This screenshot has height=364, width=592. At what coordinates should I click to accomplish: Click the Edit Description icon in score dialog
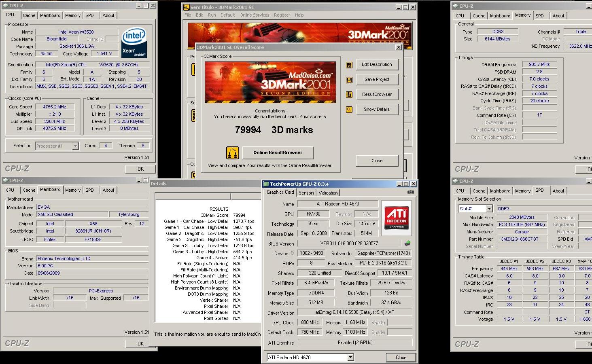click(349, 65)
